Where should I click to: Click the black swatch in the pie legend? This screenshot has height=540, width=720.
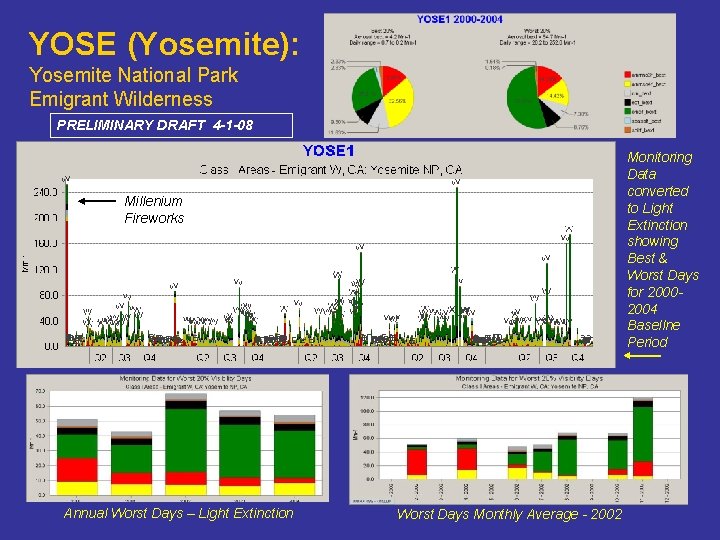627,102
